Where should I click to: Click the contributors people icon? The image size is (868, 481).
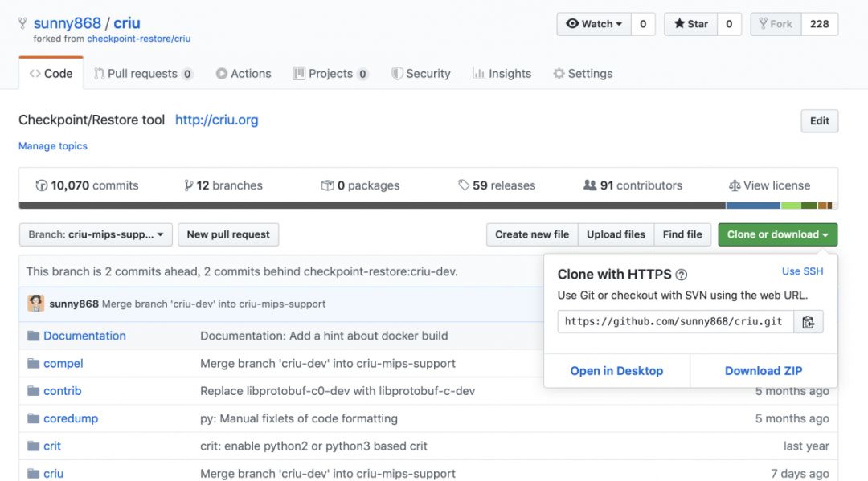coord(590,185)
